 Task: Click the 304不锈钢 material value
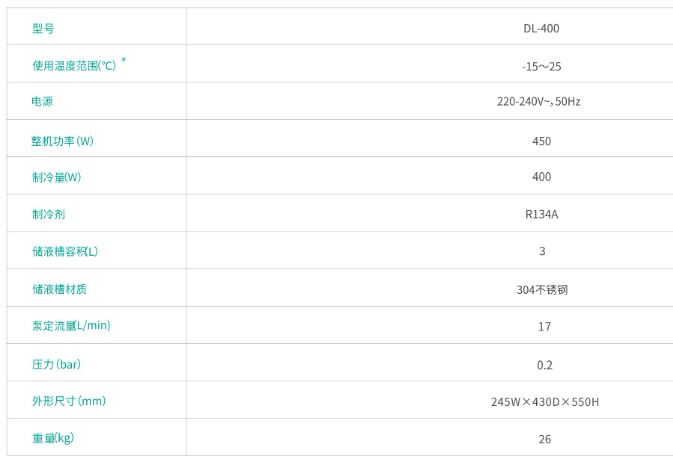click(542, 290)
